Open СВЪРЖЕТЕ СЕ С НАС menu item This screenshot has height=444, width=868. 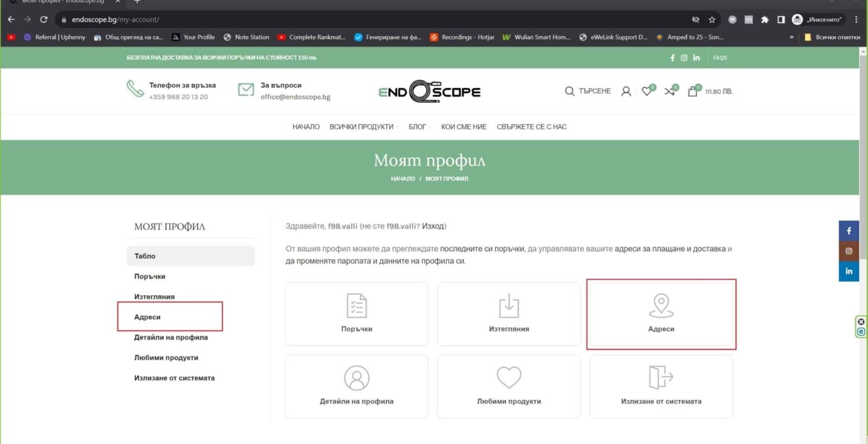[x=532, y=127]
